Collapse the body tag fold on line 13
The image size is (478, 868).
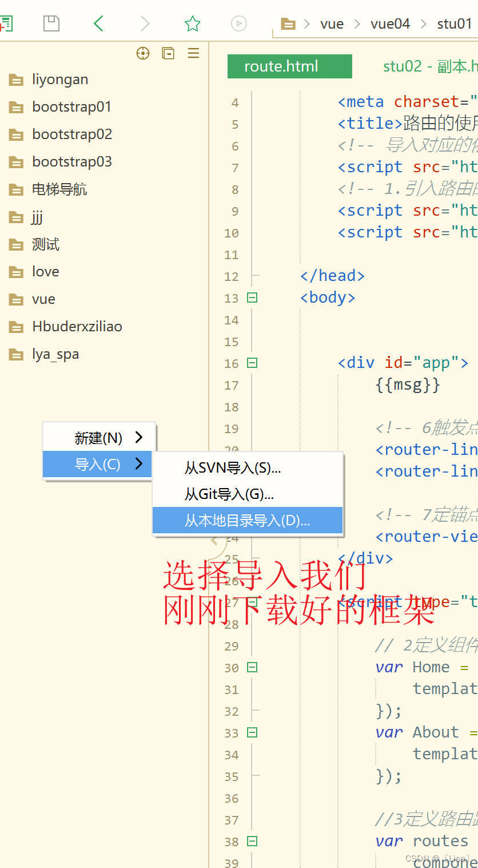tap(252, 298)
